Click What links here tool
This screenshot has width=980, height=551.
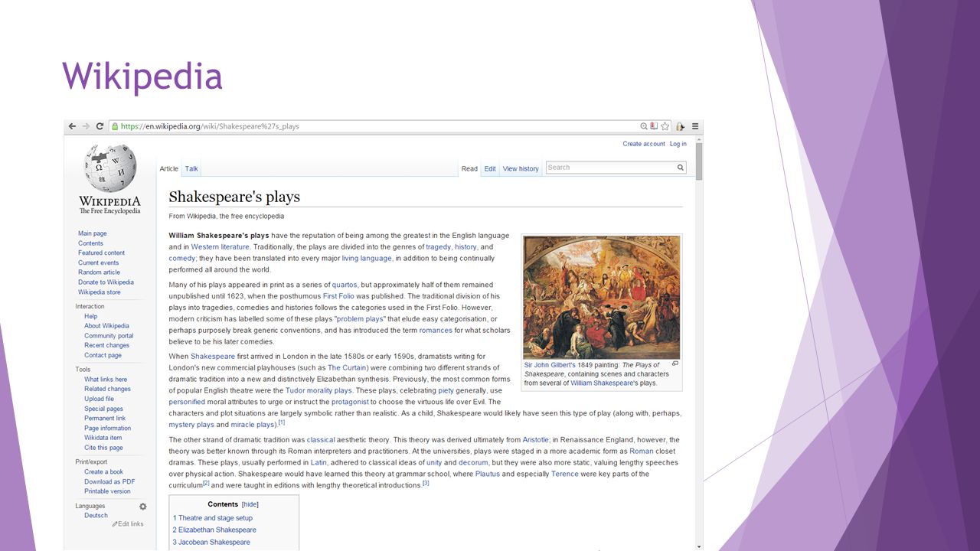click(106, 380)
